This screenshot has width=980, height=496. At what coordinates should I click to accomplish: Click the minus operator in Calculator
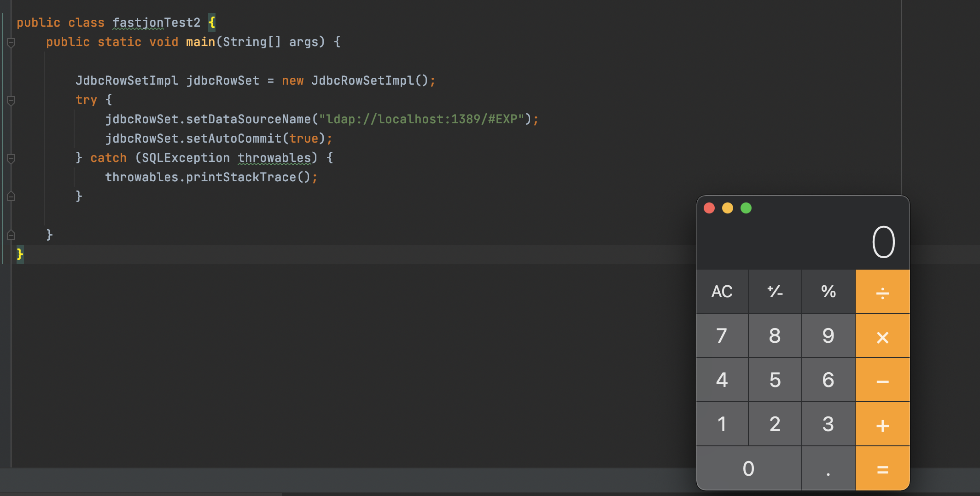click(x=882, y=380)
